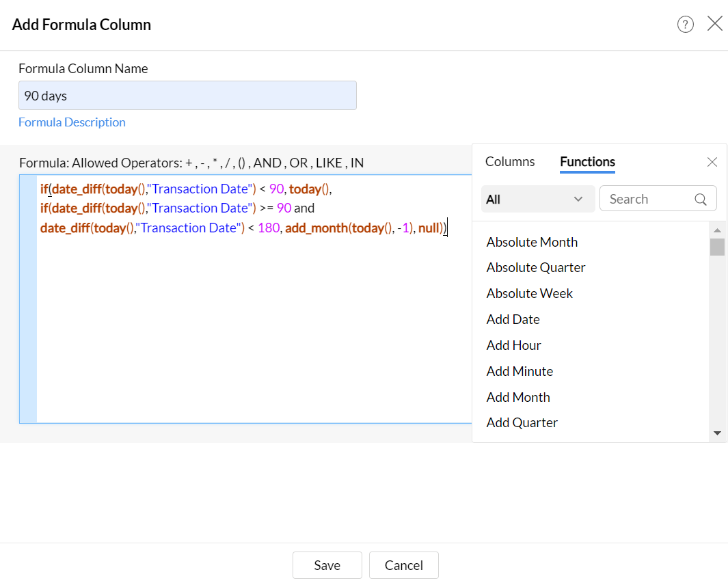Pick the Add Date function
This screenshot has height=585, width=728.
pos(513,319)
